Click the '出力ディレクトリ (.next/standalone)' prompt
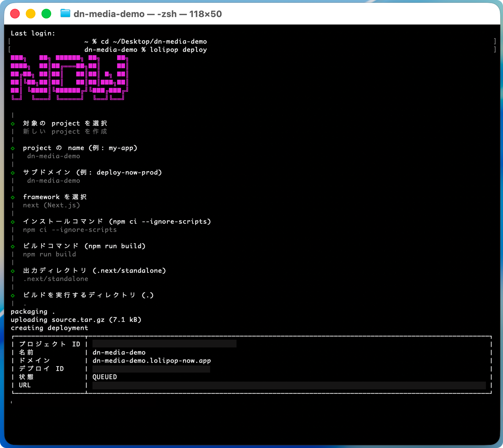503x448 pixels. [x=94, y=270]
